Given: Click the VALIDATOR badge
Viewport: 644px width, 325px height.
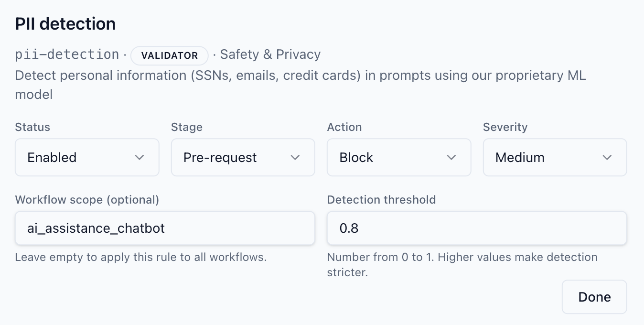Looking at the screenshot, I should (x=169, y=55).
